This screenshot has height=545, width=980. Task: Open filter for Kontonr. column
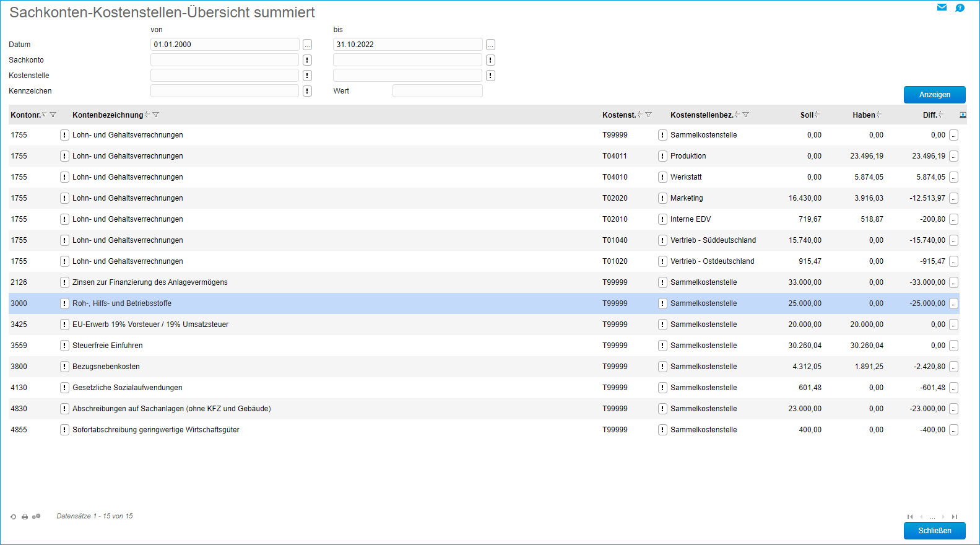click(x=53, y=115)
